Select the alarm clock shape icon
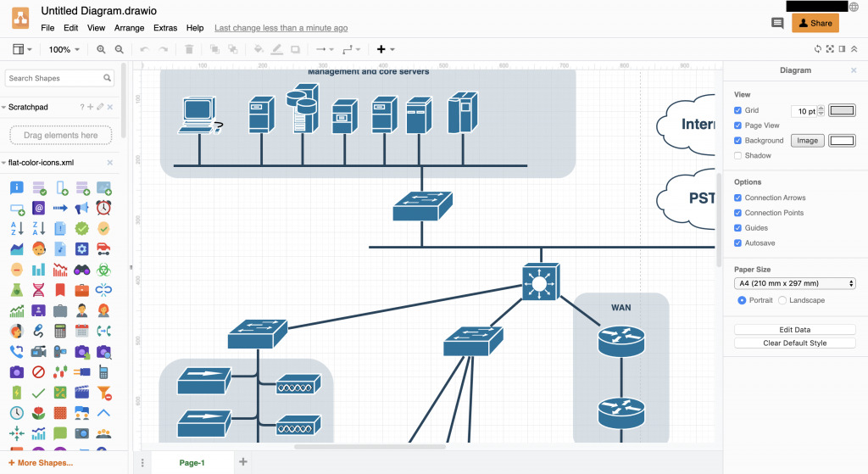 (103, 208)
